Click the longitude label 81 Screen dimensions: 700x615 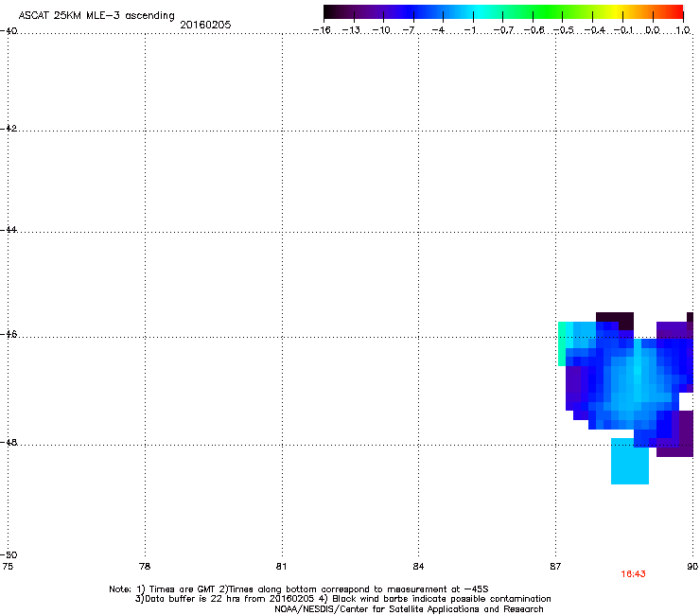click(281, 567)
